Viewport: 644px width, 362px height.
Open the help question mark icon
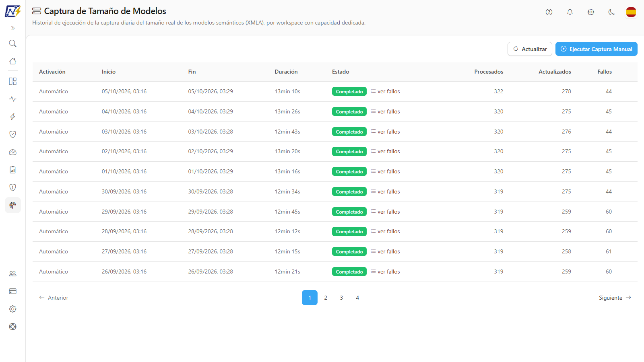pos(549,12)
